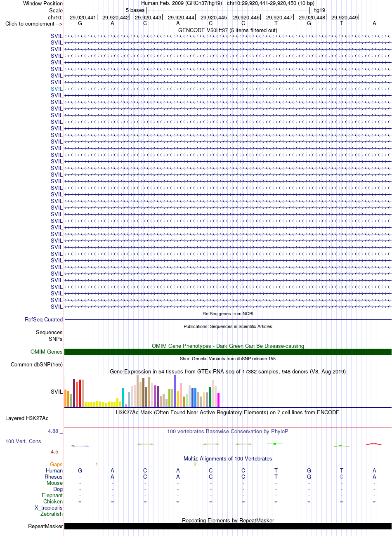Click the red PhyloP peak at last base

point(374,444)
